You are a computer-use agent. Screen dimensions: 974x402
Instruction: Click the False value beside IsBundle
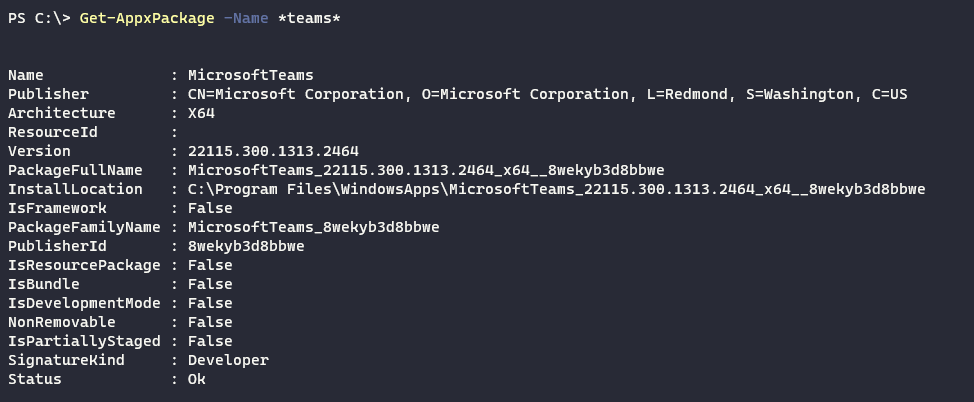pyautogui.click(x=210, y=284)
